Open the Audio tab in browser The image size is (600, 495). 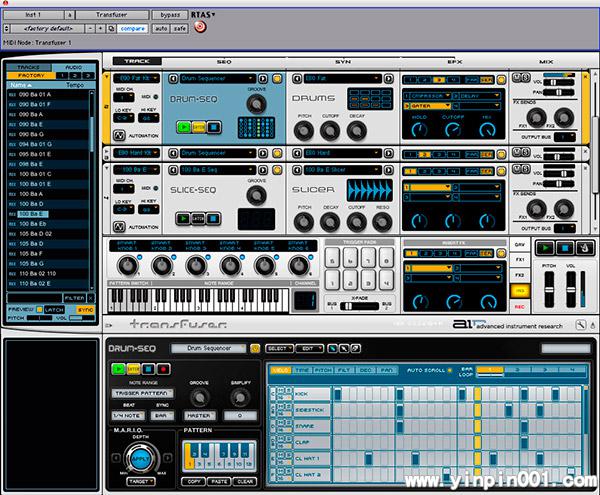pyautogui.click(x=73, y=66)
